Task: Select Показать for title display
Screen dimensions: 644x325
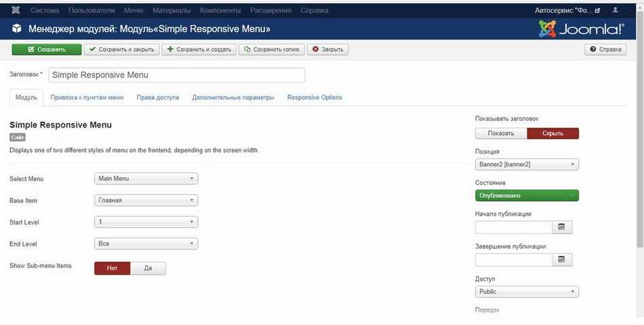Action: (x=501, y=133)
